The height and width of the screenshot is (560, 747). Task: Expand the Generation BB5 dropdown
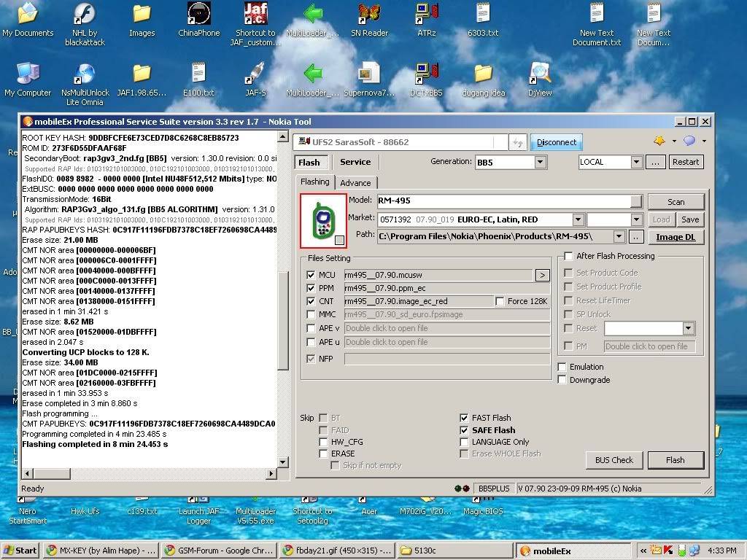click(x=540, y=163)
